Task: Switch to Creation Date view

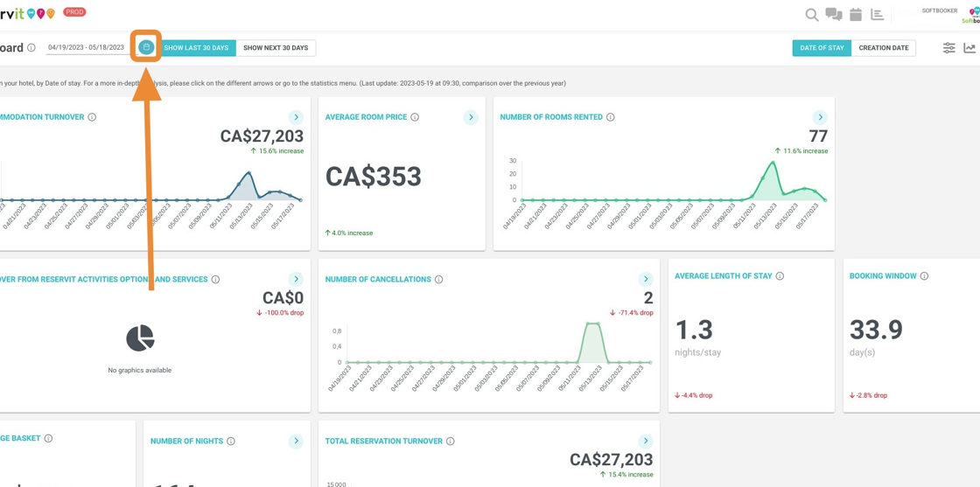Action: point(883,48)
